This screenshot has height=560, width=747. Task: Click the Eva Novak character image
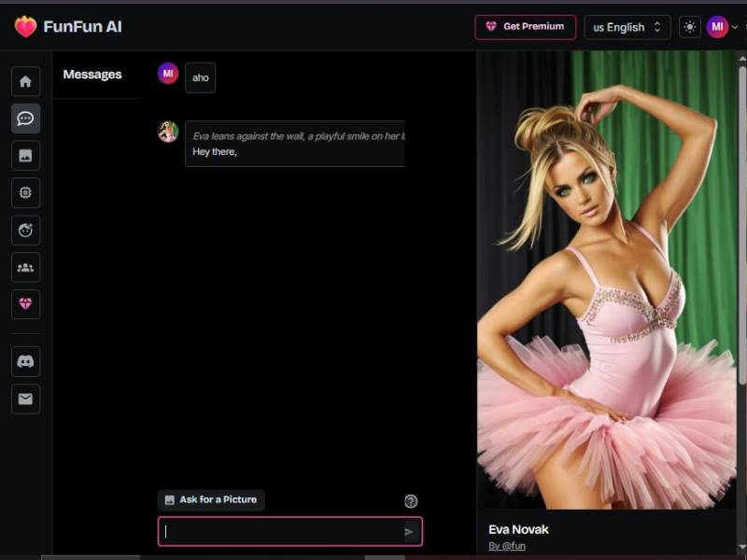tap(607, 280)
